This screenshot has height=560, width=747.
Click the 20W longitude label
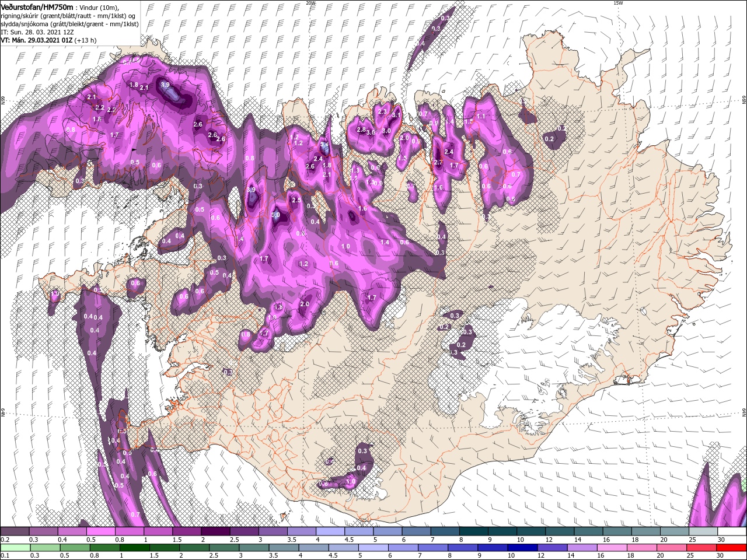tap(310, 3)
